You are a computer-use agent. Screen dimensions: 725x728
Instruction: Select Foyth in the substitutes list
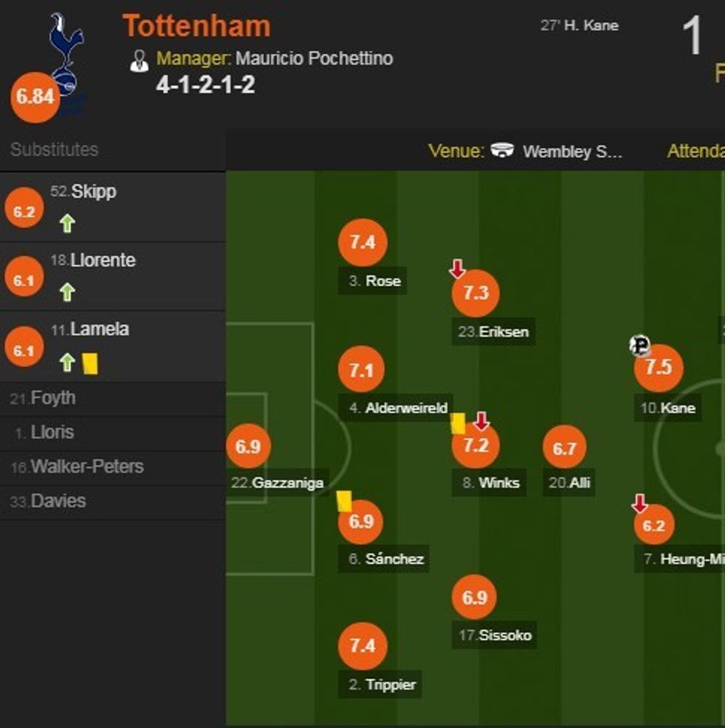click(x=53, y=398)
